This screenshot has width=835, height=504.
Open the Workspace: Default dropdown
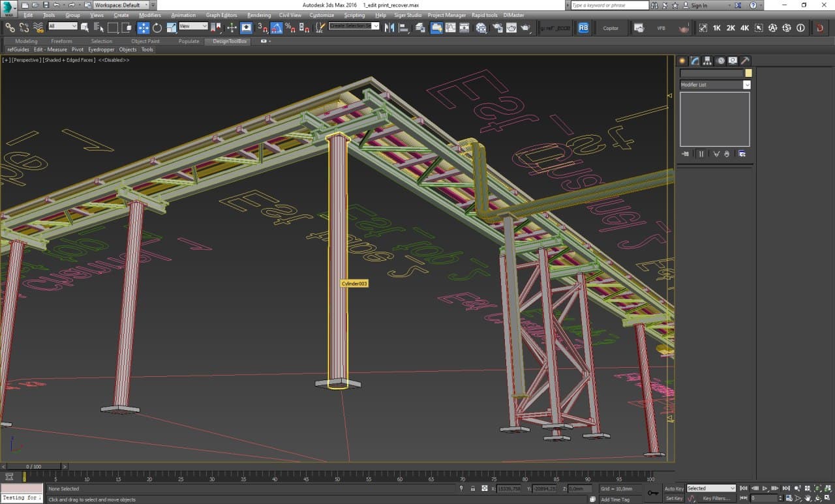(121, 5)
